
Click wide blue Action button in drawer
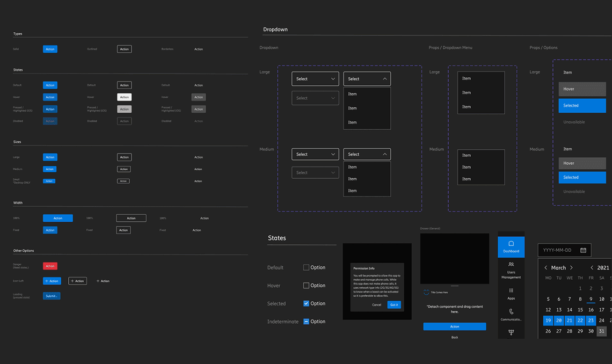[455, 326]
